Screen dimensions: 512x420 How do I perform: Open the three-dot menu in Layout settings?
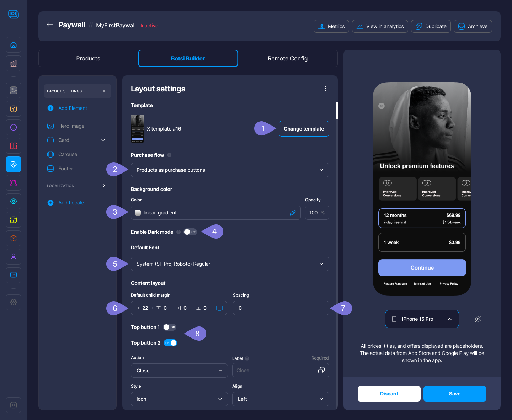[325, 89]
